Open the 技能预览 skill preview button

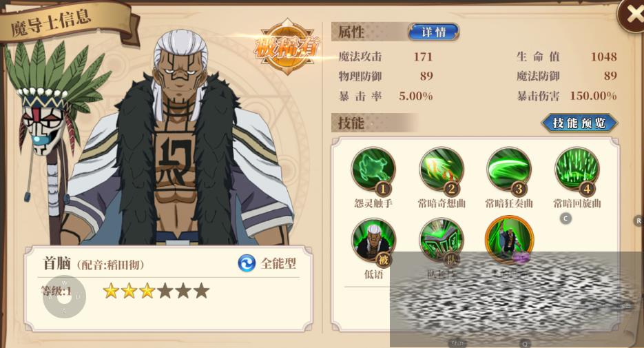(579, 123)
